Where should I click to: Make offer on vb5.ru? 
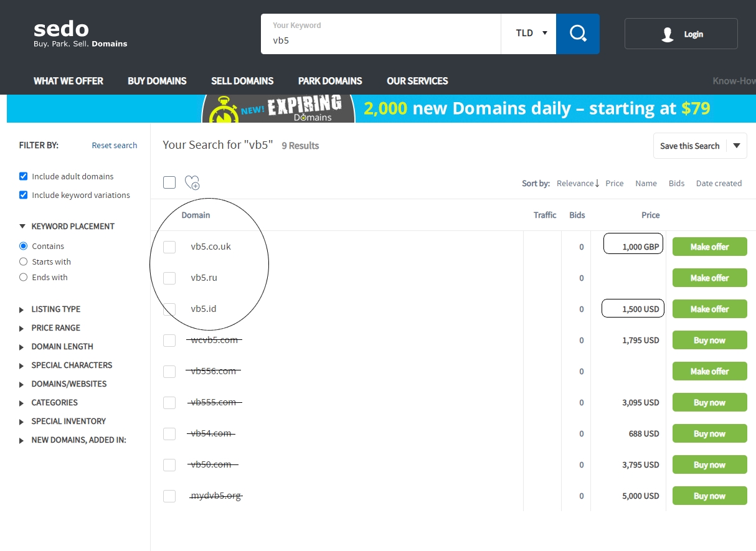point(709,278)
